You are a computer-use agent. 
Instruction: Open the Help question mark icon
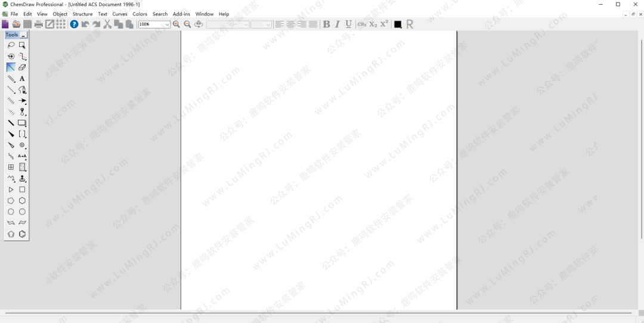point(74,24)
